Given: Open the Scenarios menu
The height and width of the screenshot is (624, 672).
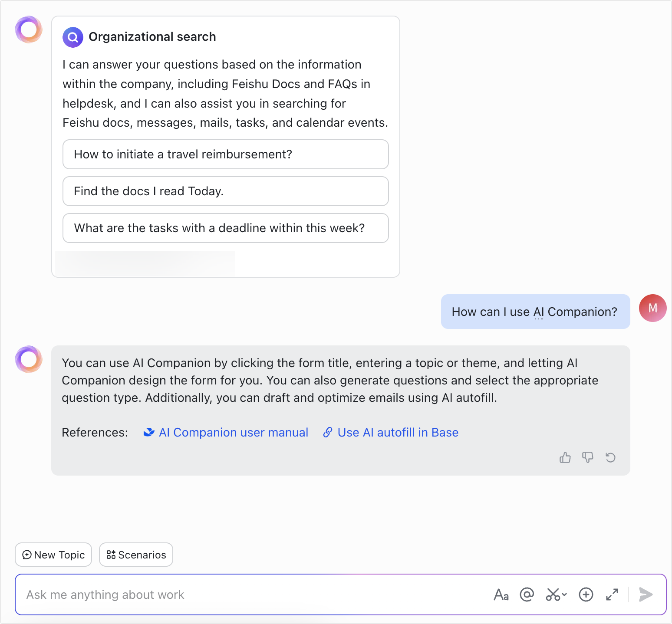Looking at the screenshot, I should pos(136,555).
